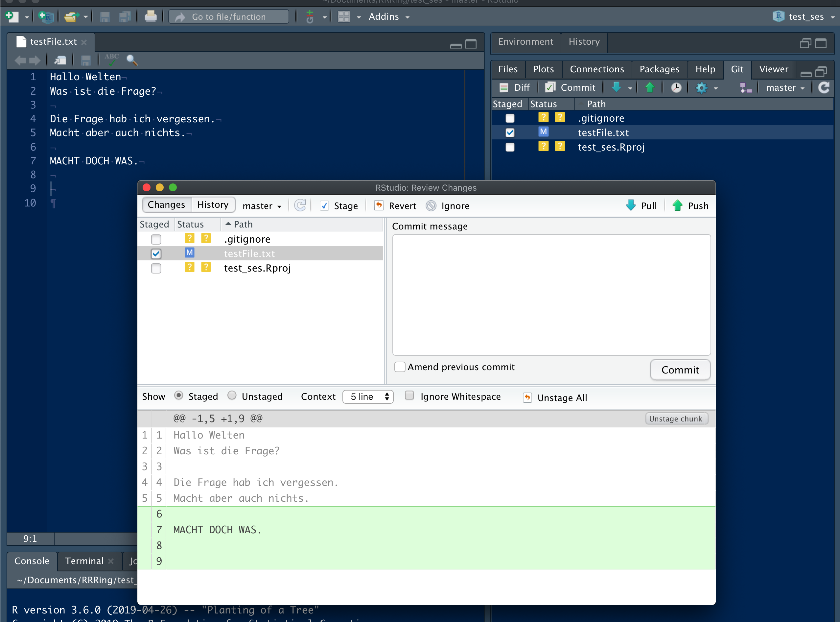Image resolution: width=840 pixels, height=622 pixels.
Task: Check test_ses.Rproj staged box in Git pane
Action: click(x=510, y=147)
